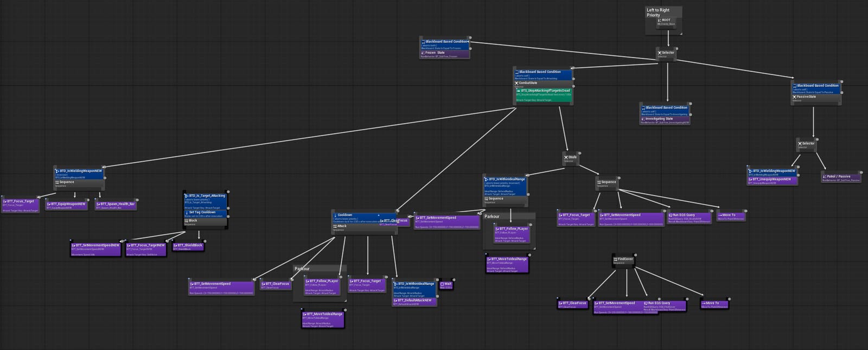Click the task icon on BTT_Focus_TargetNEW
The height and width of the screenshot is (350, 868).
128,245
